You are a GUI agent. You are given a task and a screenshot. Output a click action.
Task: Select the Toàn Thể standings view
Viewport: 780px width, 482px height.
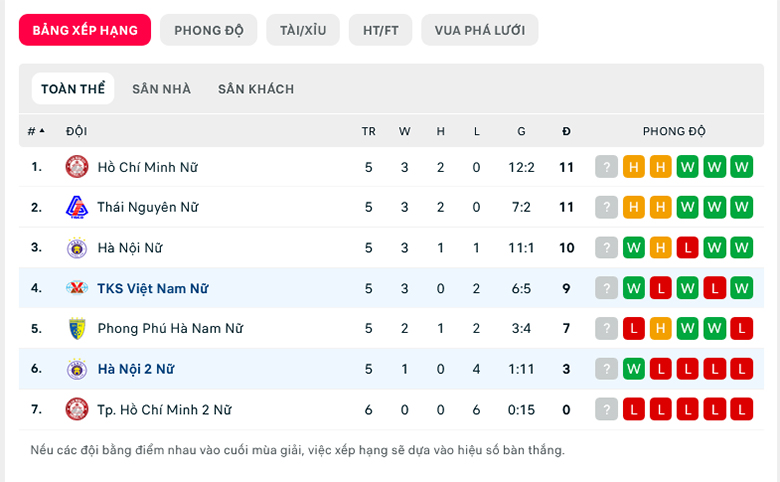point(73,89)
